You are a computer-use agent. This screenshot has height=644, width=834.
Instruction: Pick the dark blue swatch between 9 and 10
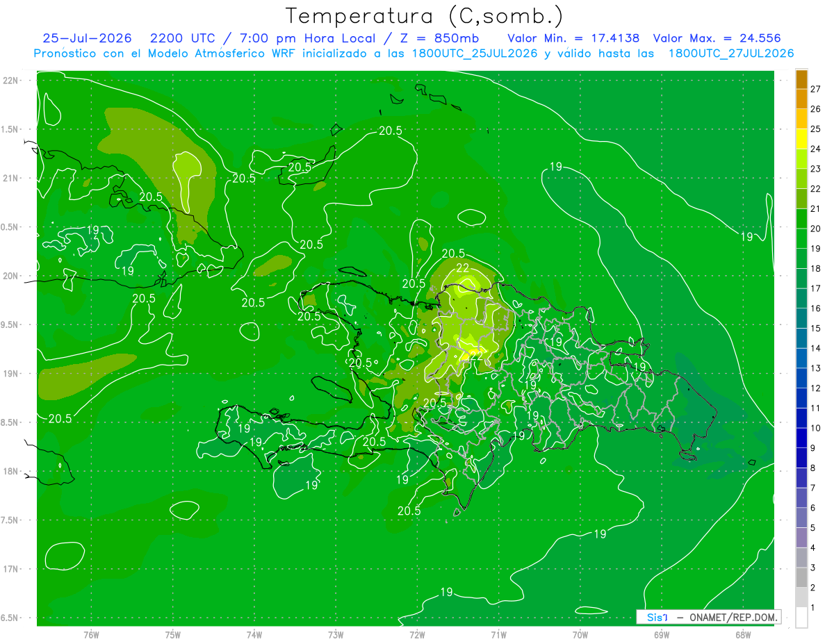point(801,438)
